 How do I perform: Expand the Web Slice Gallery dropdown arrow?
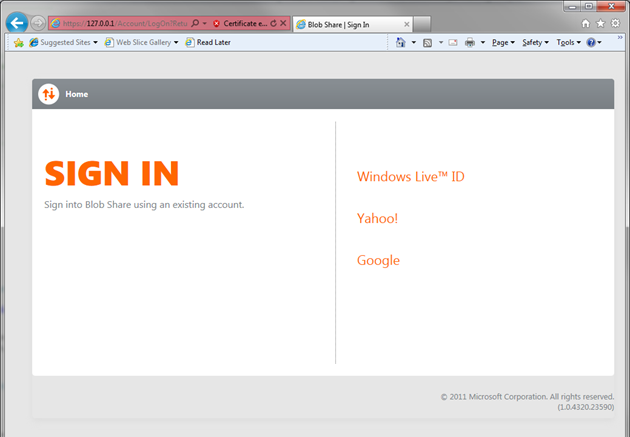pos(176,42)
